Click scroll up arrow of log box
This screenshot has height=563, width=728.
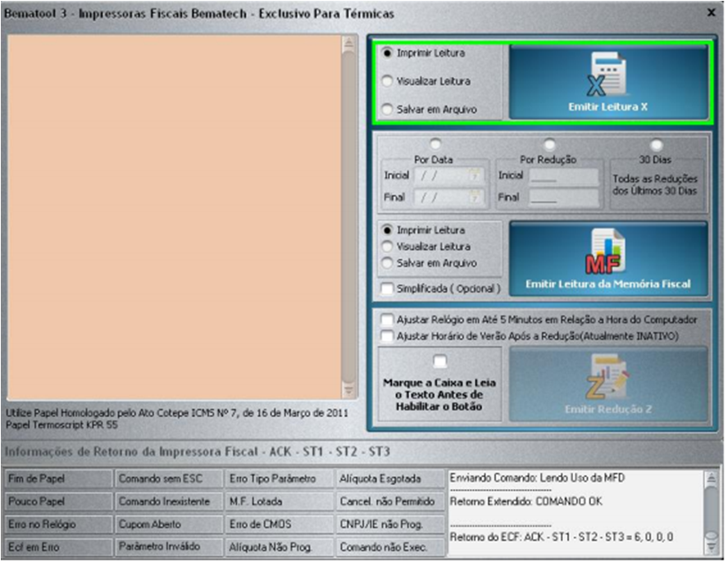711,478
